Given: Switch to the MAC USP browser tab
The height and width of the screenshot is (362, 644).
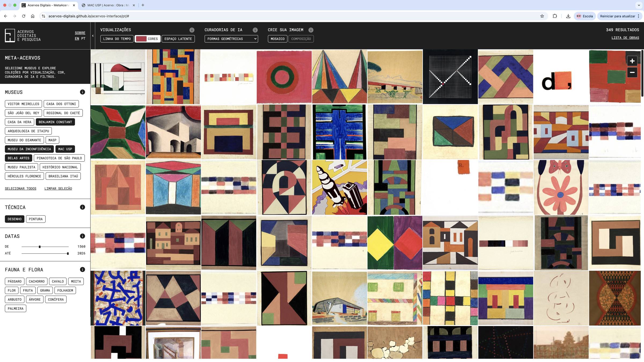Looking at the screenshot, I should 108,5.
